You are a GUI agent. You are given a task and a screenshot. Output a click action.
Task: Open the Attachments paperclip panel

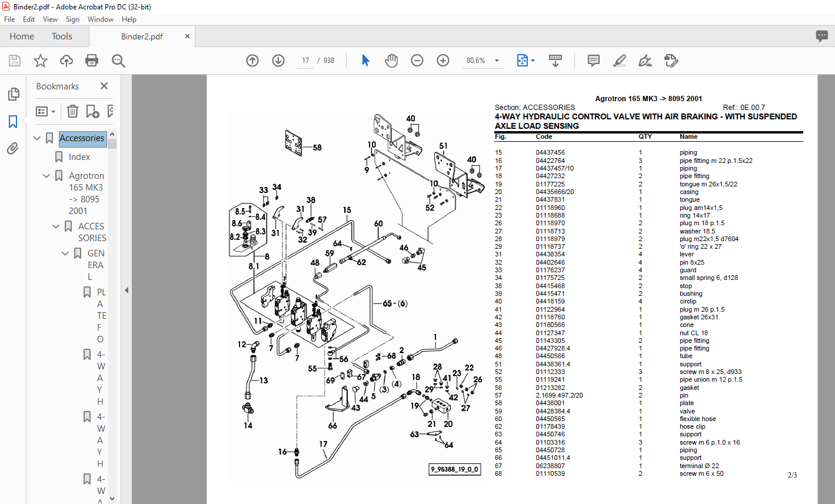(13, 148)
